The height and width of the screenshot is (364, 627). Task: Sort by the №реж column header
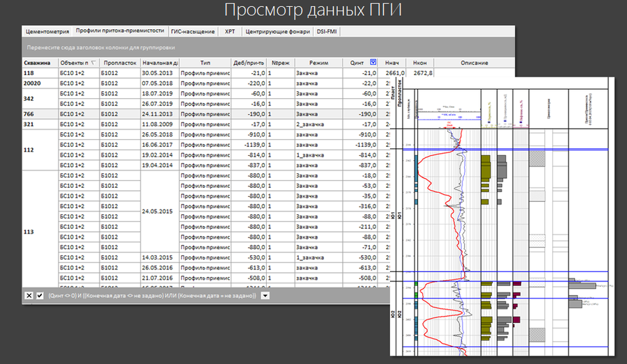pos(281,63)
